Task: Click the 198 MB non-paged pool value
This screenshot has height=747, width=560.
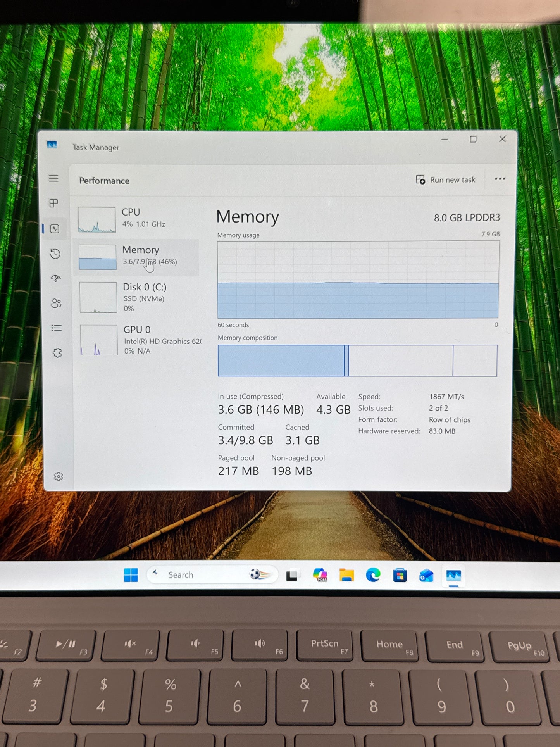Action: coord(292,471)
